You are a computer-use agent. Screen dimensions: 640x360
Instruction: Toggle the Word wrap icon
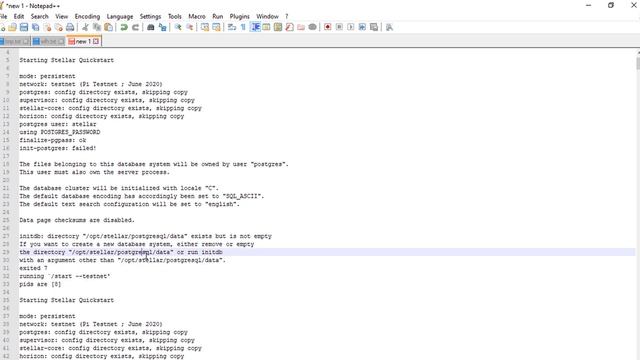pos(232,27)
